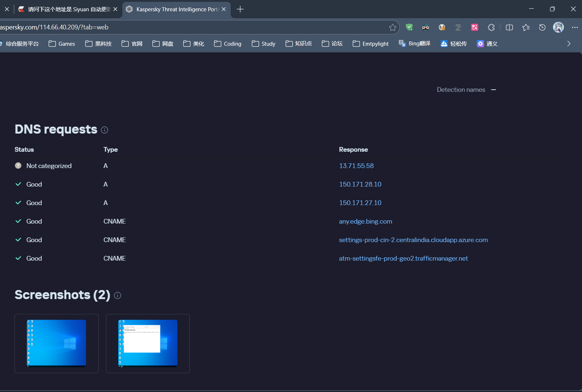Click the address bar URL field
Screen dimensions: 582x392
(x=181, y=27)
